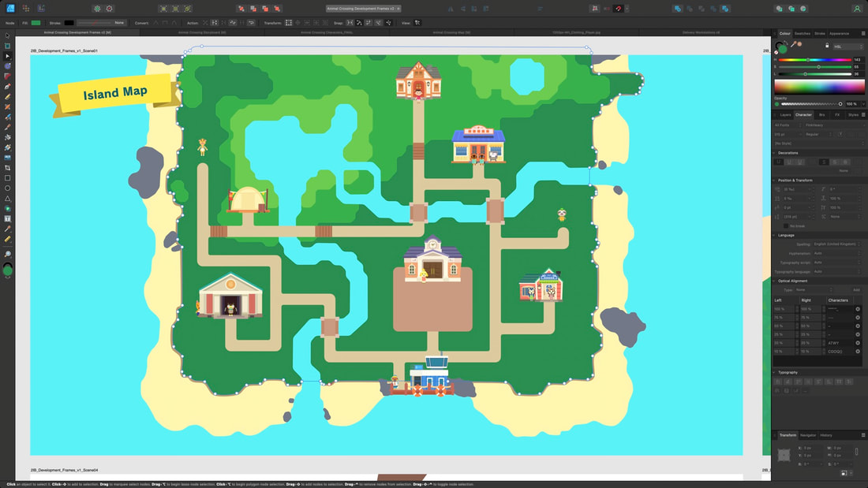868x488 pixels.
Task: Select the Node tool
Action: coord(7,56)
